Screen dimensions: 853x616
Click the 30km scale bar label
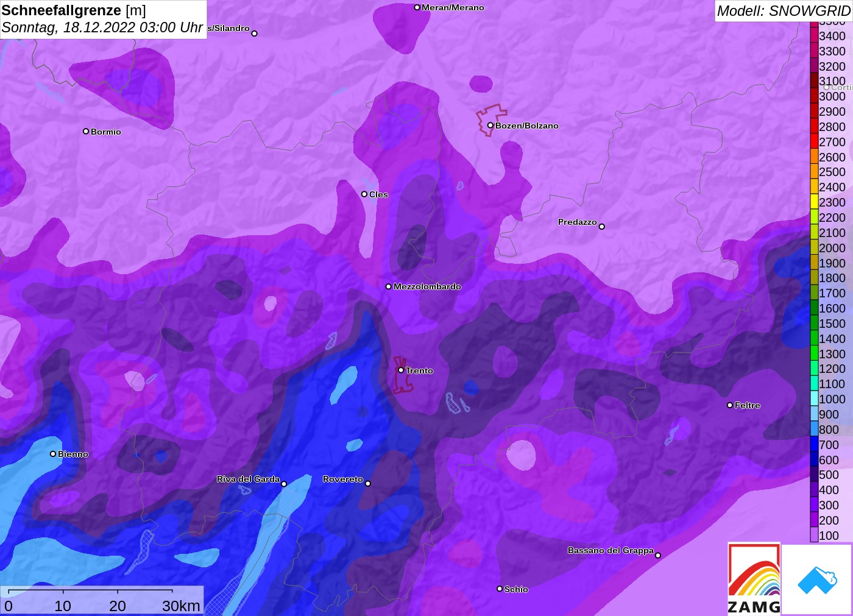pos(181,606)
